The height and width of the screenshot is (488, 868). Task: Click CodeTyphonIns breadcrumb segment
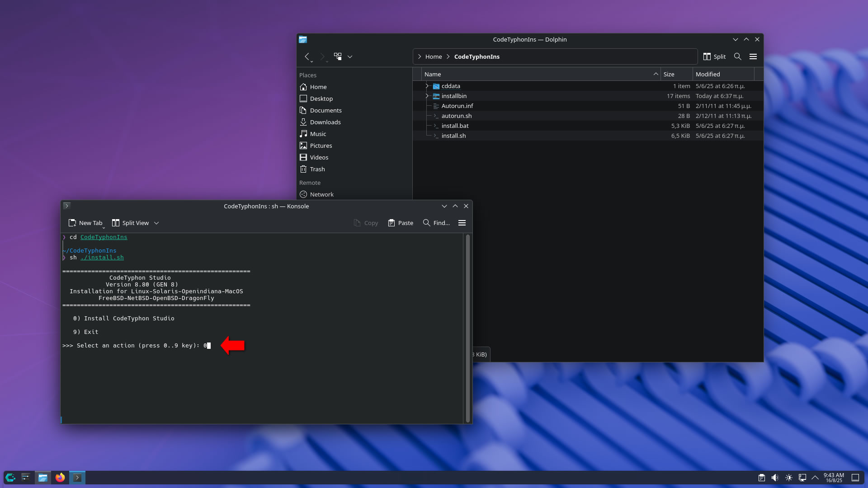[476, 56]
